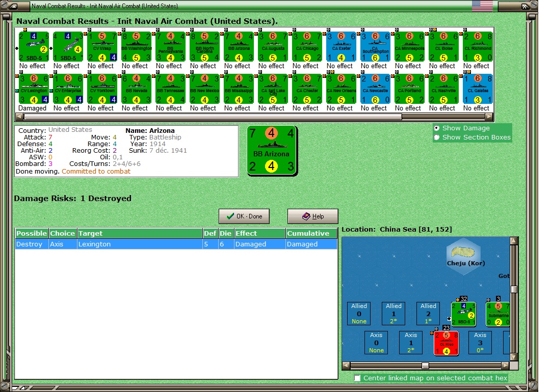Click the Allied 0 None sea box

tap(359, 314)
